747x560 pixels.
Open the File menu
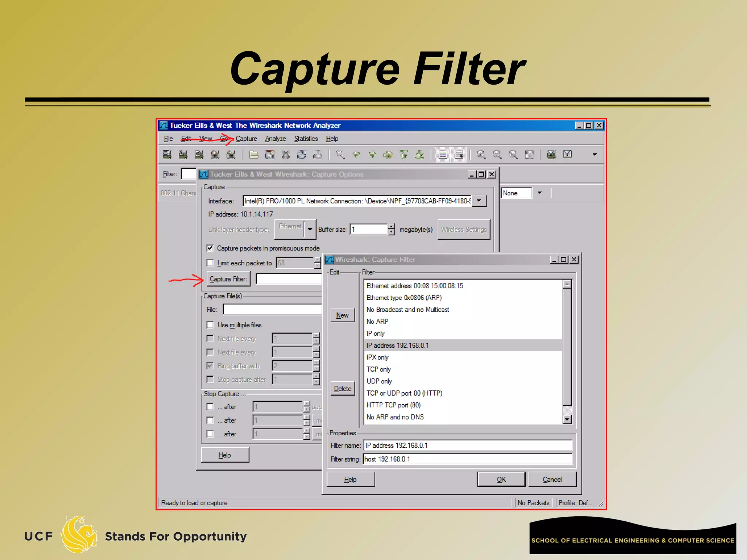pyautogui.click(x=168, y=139)
